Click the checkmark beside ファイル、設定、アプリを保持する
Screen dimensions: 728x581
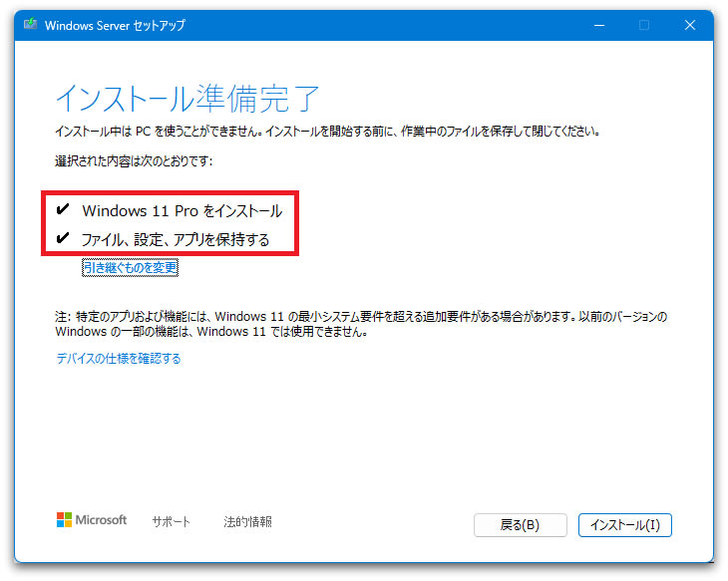[62, 238]
